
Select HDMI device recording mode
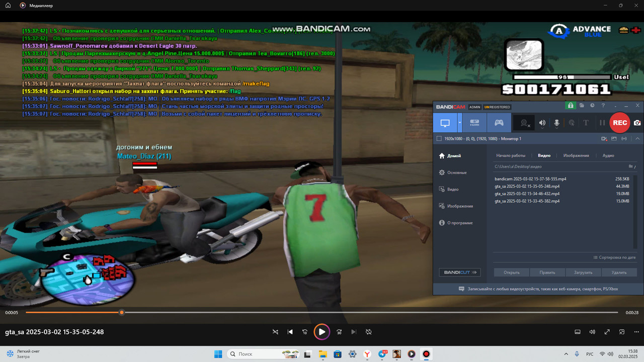click(x=474, y=123)
